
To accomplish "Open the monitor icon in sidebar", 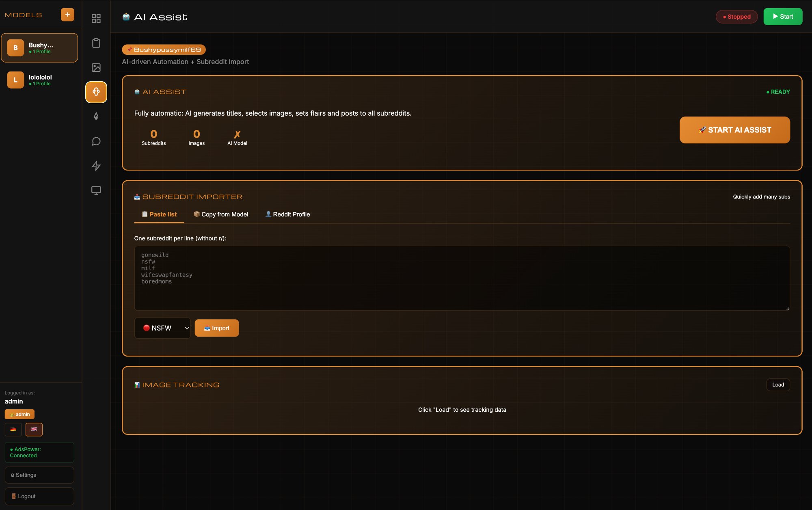I will pos(96,190).
